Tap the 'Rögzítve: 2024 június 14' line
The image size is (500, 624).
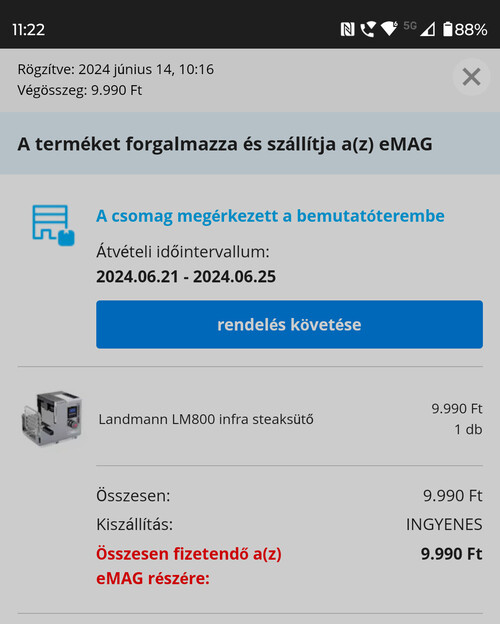[116, 69]
